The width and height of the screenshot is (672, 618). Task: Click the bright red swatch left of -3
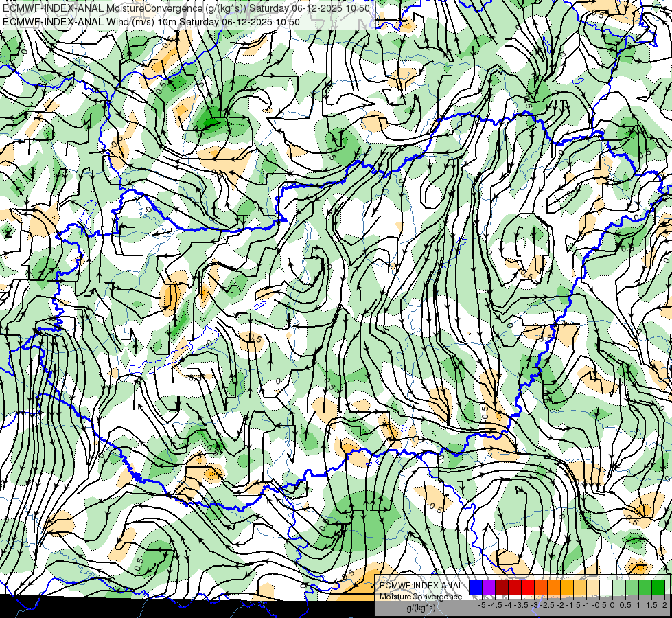tap(528, 587)
